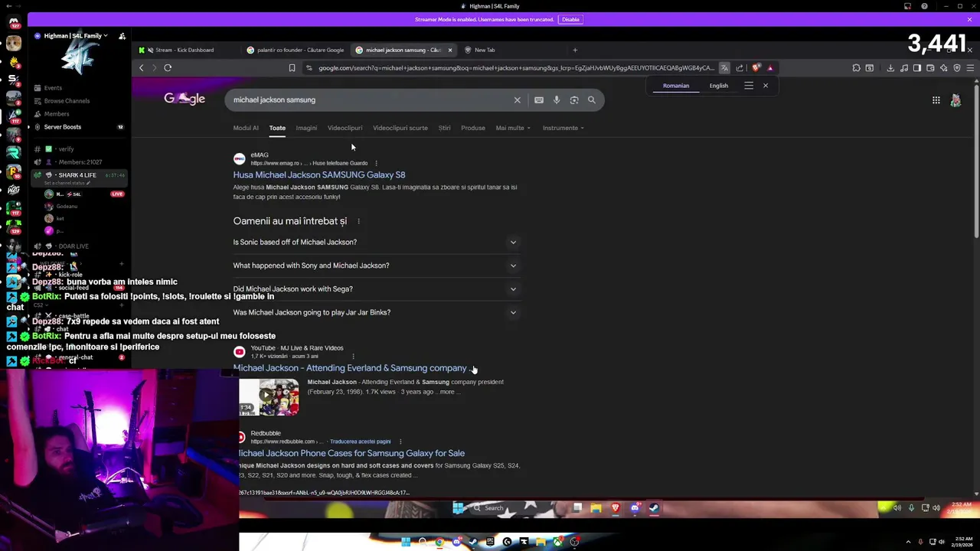Open translate popup options menu
This screenshot has height=551, width=980.
pos(749,86)
